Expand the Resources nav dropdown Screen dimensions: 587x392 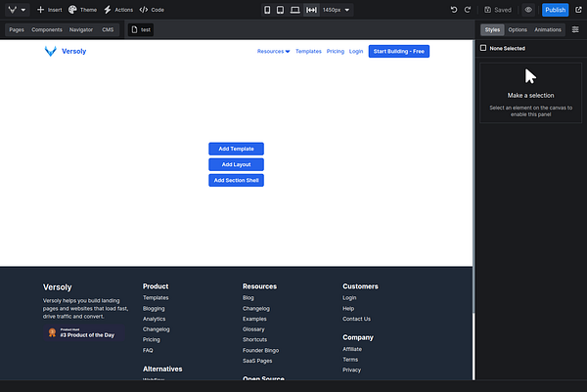pyautogui.click(x=273, y=51)
